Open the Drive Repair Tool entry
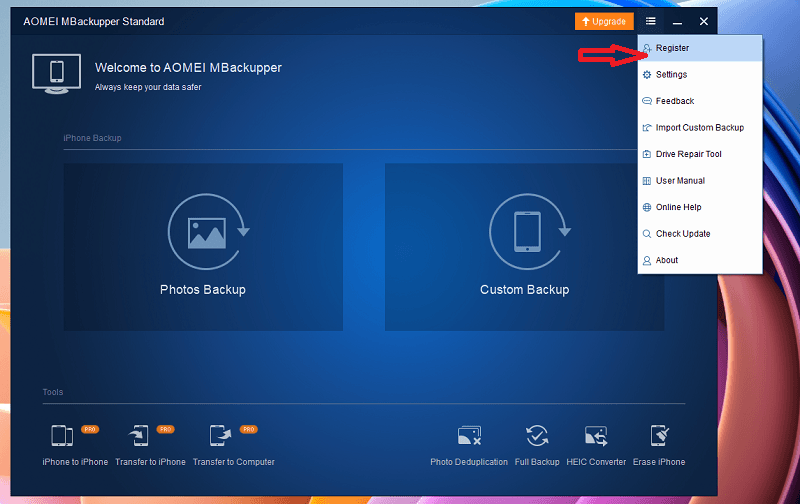Viewport: 800px width, 504px height. tap(688, 154)
